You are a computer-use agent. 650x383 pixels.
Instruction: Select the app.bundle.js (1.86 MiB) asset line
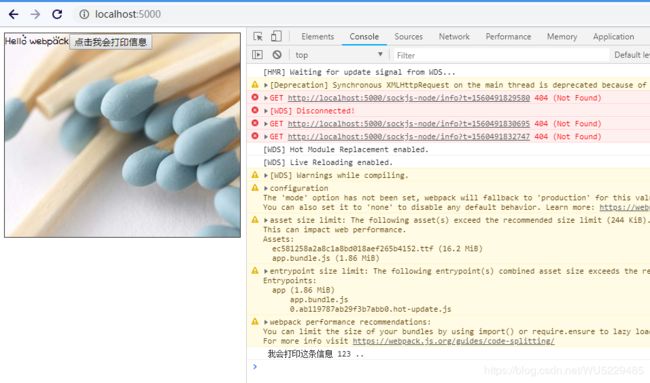pos(326,258)
